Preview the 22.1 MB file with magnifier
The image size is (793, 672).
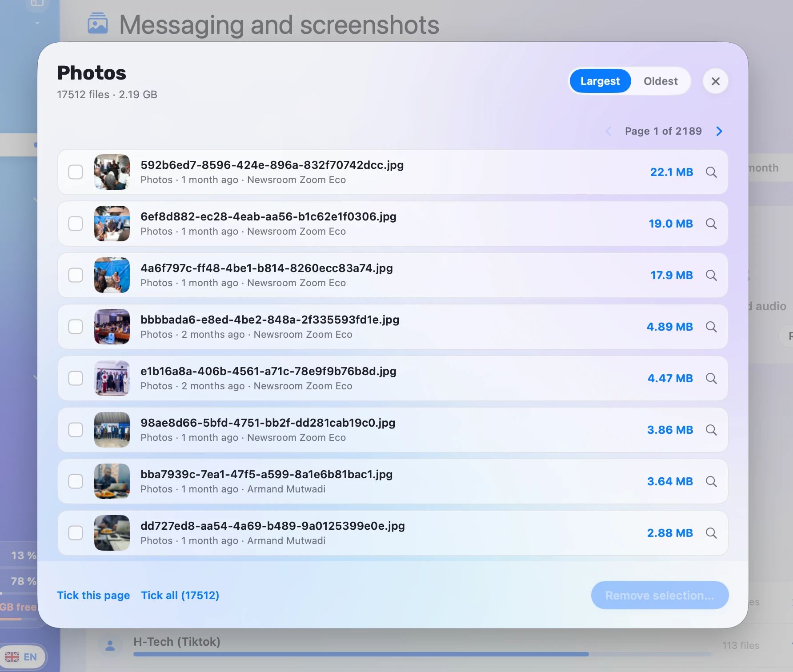(711, 172)
